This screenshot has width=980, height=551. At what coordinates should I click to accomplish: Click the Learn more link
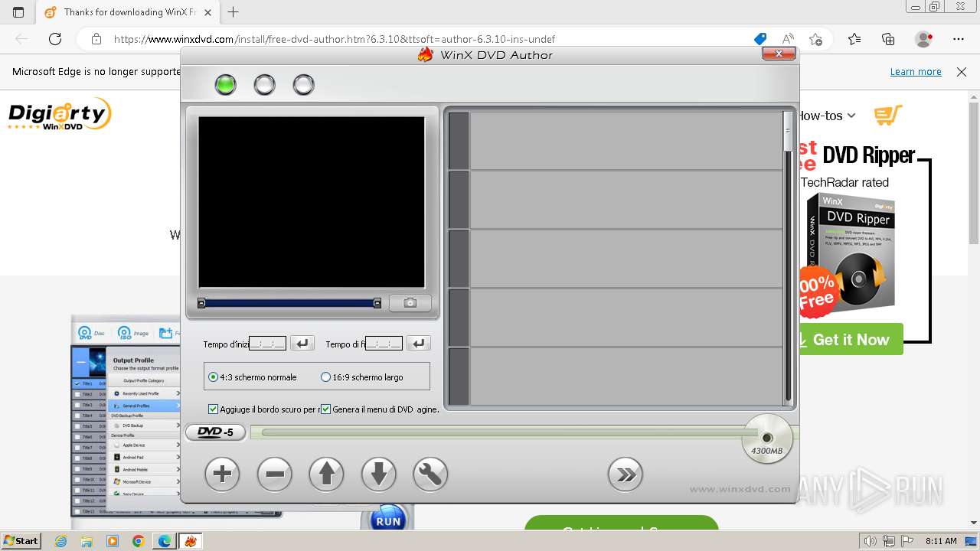[x=916, y=71]
